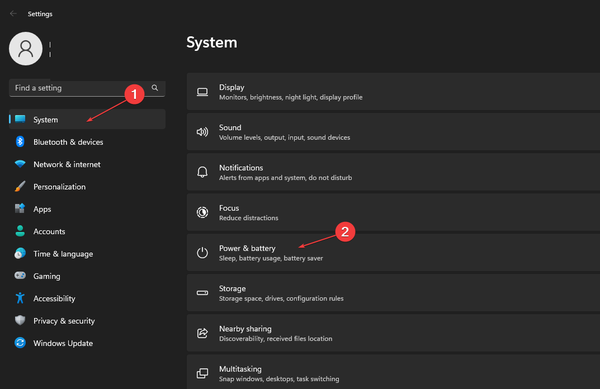Open Notifications settings

(393, 172)
